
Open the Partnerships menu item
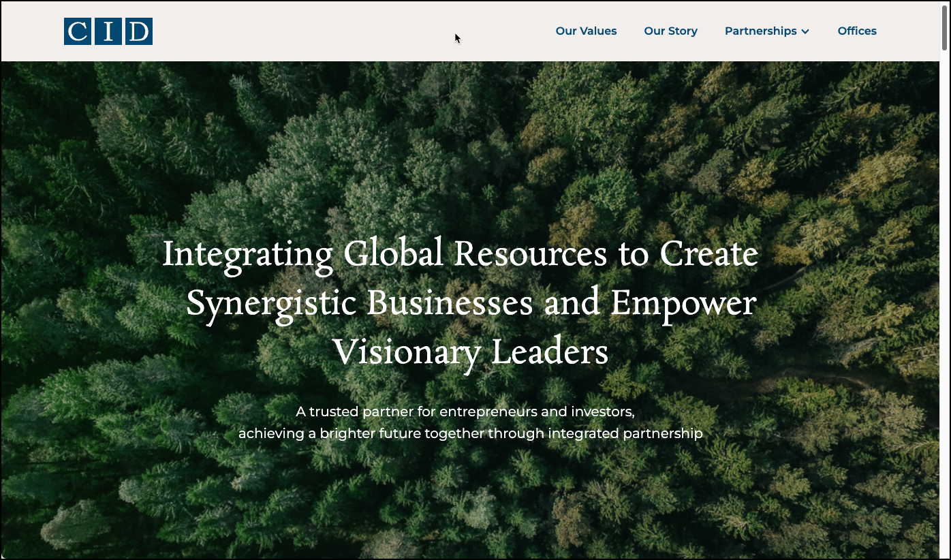click(760, 31)
